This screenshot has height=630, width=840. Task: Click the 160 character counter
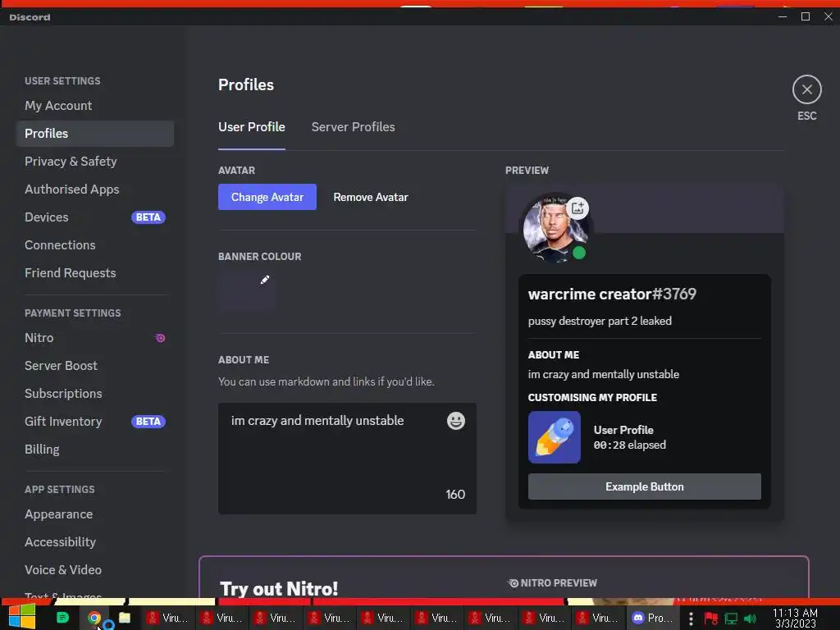(x=455, y=495)
